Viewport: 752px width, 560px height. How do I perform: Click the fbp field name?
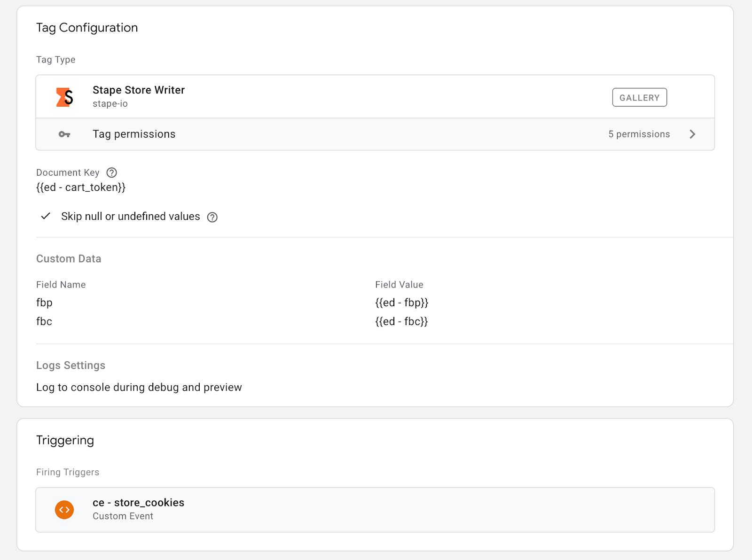(x=44, y=303)
